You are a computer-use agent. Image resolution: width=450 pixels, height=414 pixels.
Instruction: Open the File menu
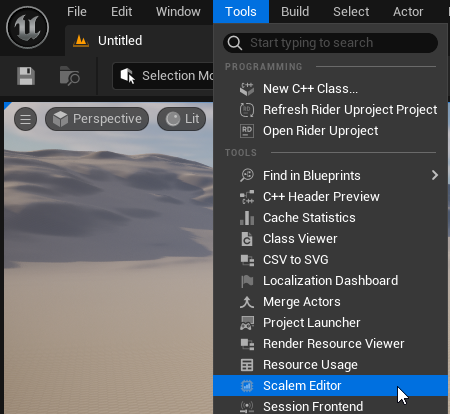click(x=77, y=12)
